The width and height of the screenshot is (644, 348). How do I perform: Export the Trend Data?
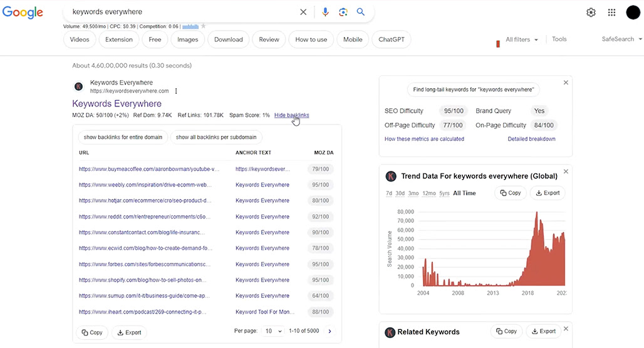548,193
